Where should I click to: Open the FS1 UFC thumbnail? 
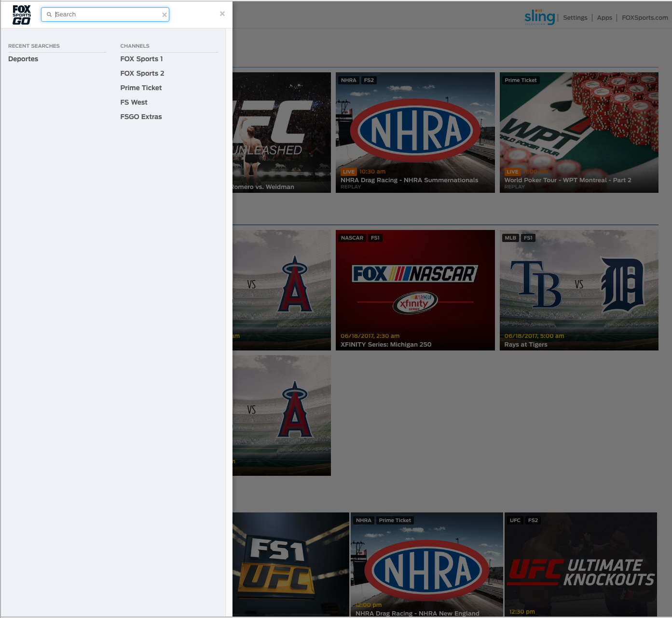click(291, 564)
